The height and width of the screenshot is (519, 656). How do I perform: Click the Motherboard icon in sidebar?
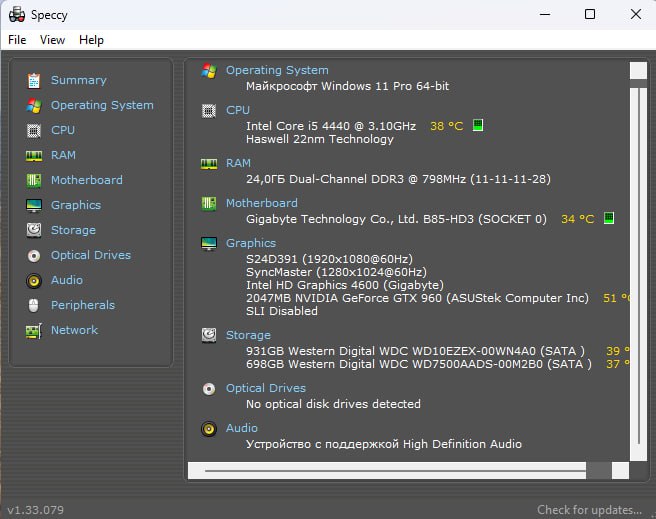[x=34, y=181]
